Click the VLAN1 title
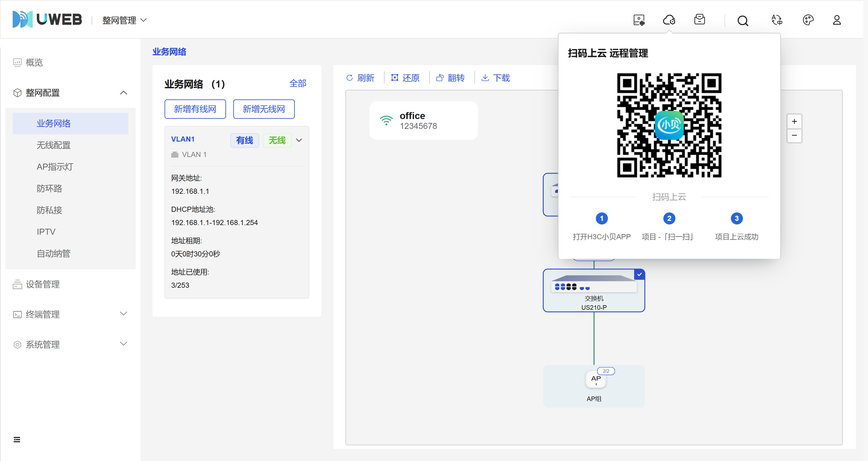 183,139
